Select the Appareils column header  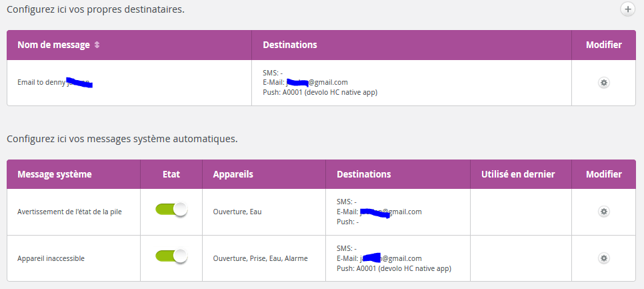coord(233,174)
